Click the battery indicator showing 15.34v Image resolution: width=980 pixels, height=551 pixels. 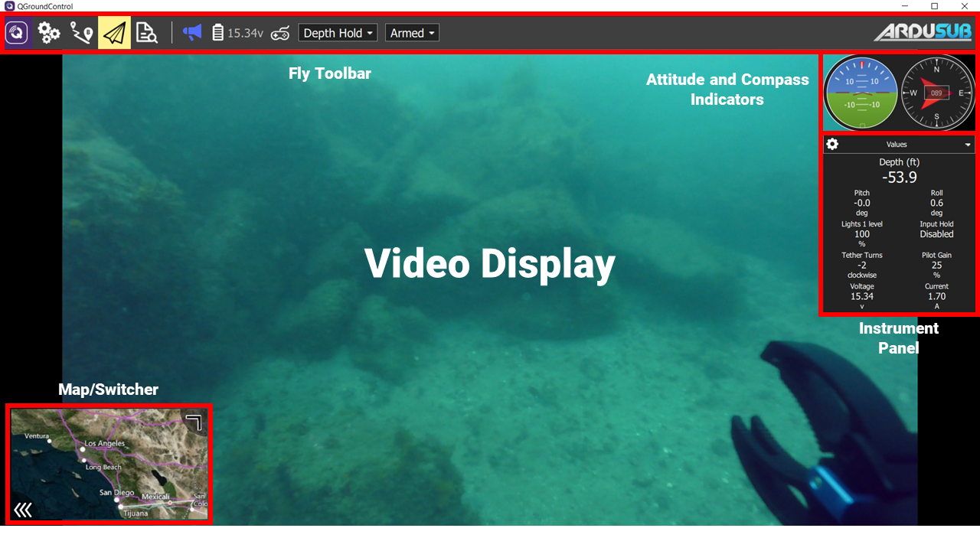(x=238, y=33)
